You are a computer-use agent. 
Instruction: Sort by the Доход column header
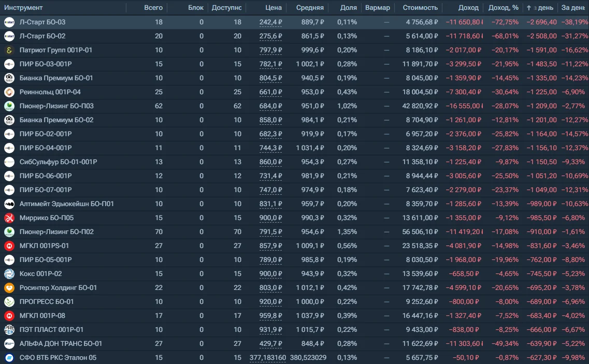coord(468,8)
